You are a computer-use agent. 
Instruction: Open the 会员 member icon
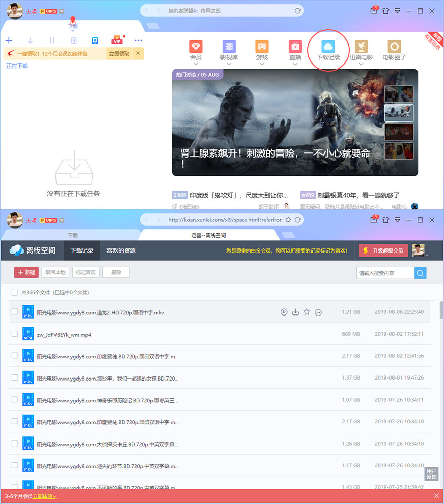click(x=196, y=46)
